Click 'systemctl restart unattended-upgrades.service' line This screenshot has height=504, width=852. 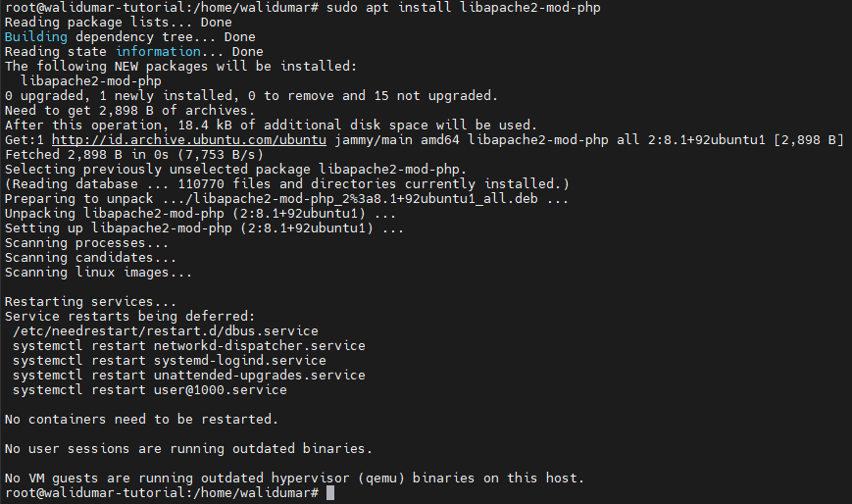pyautogui.click(x=189, y=375)
